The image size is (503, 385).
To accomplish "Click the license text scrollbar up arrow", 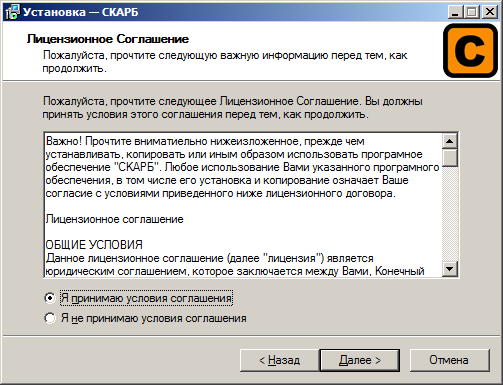I will [x=450, y=141].
